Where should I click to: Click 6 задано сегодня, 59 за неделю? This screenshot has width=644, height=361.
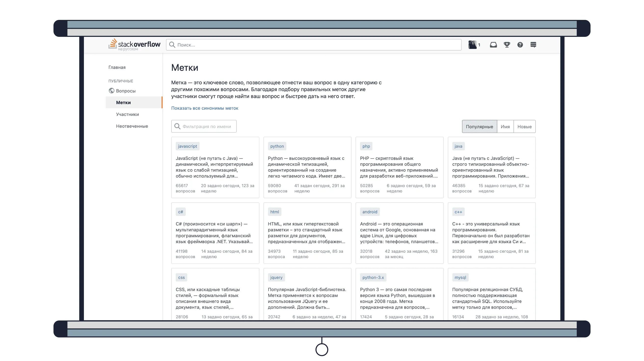411,188
